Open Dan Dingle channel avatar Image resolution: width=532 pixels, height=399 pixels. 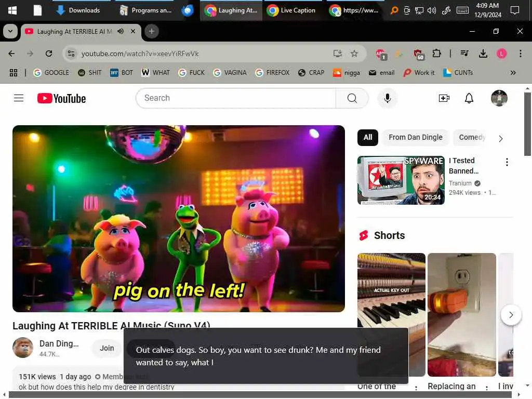[23, 348]
